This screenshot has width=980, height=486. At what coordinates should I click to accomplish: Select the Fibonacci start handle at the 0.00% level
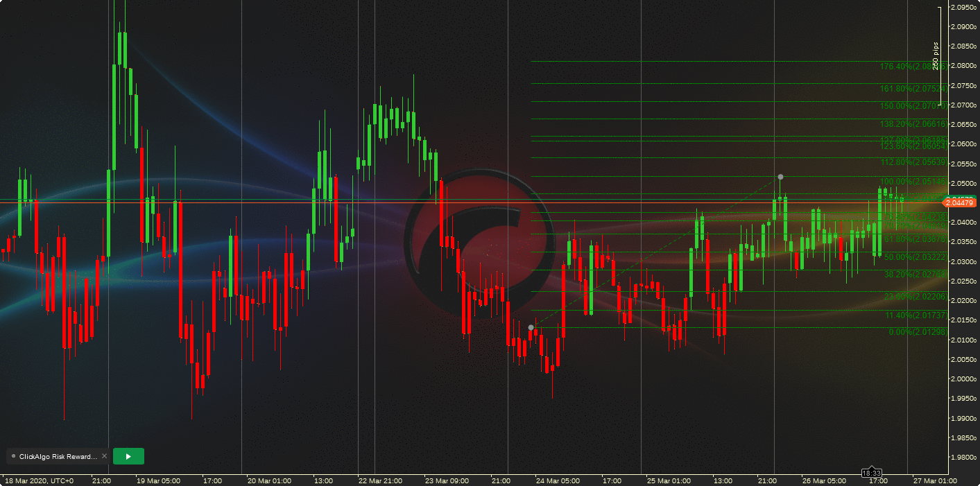[531, 327]
